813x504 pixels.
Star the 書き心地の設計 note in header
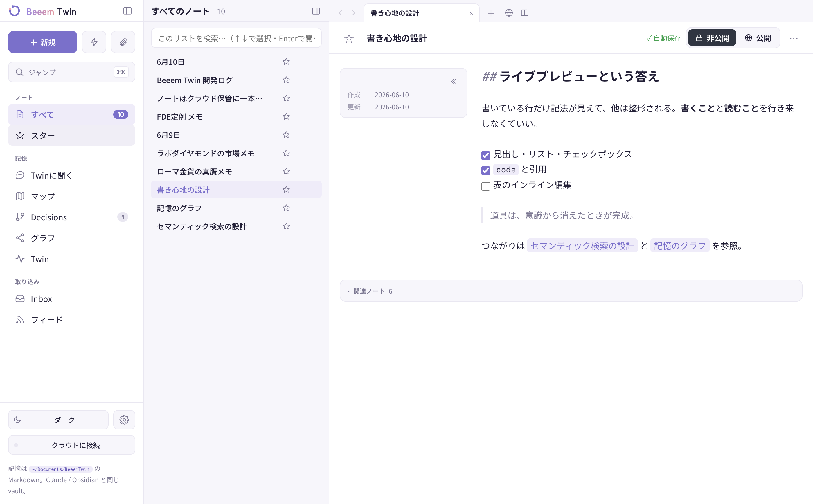pyautogui.click(x=349, y=39)
